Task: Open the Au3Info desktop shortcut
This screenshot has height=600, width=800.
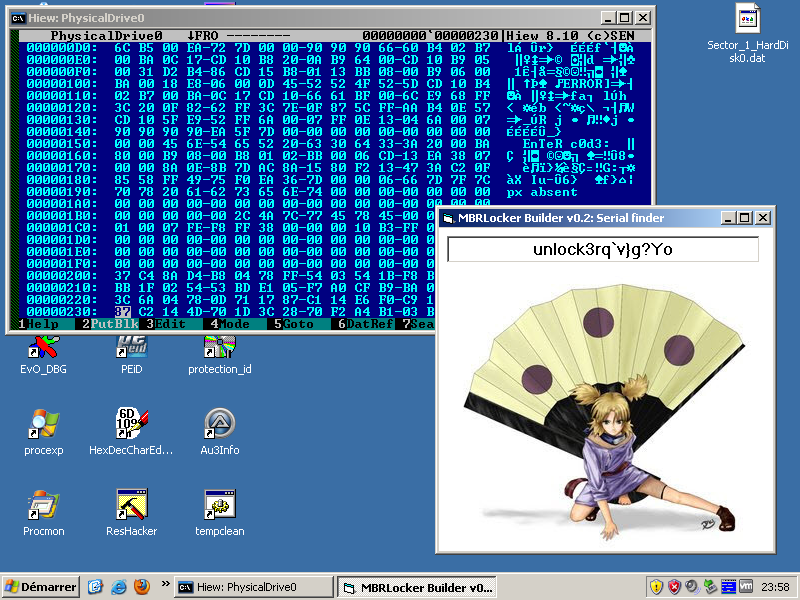Action: pos(219,432)
